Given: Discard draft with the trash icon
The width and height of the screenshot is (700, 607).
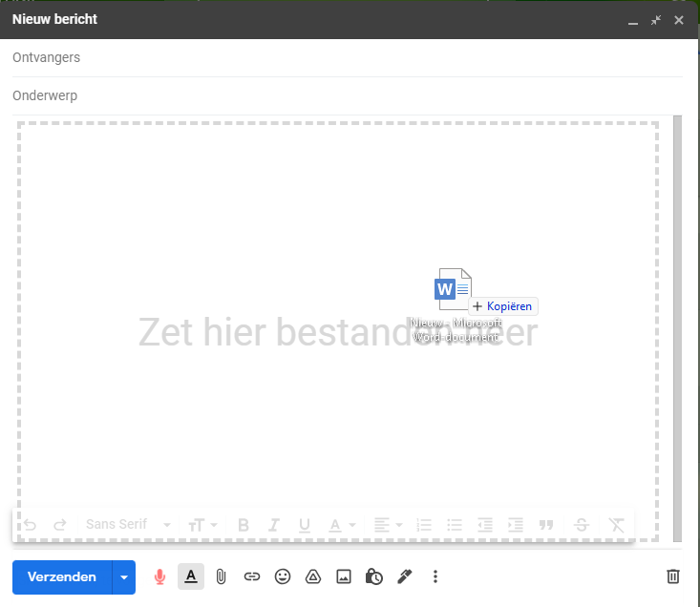Looking at the screenshot, I should coord(673,576).
